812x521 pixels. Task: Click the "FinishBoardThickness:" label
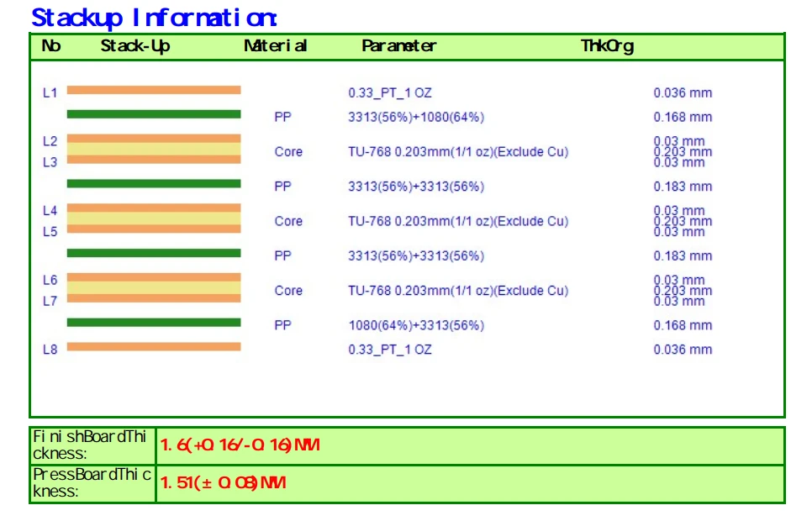point(90,445)
